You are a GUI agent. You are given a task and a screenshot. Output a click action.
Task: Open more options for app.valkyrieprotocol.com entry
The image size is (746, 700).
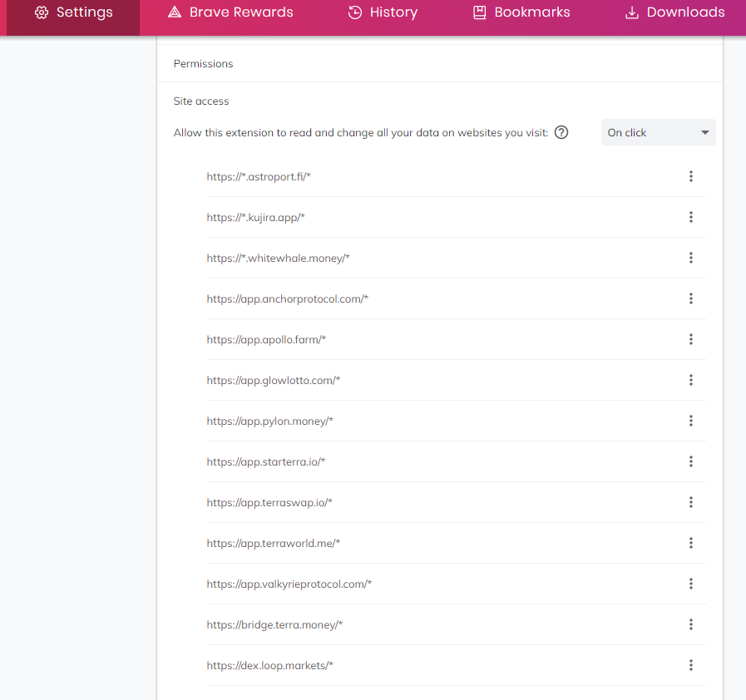(691, 584)
